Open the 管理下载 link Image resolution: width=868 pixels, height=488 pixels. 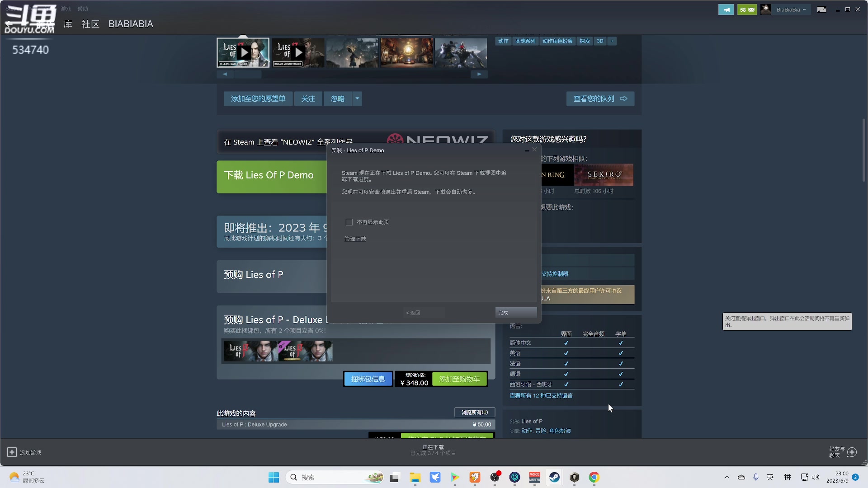tap(355, 239)
